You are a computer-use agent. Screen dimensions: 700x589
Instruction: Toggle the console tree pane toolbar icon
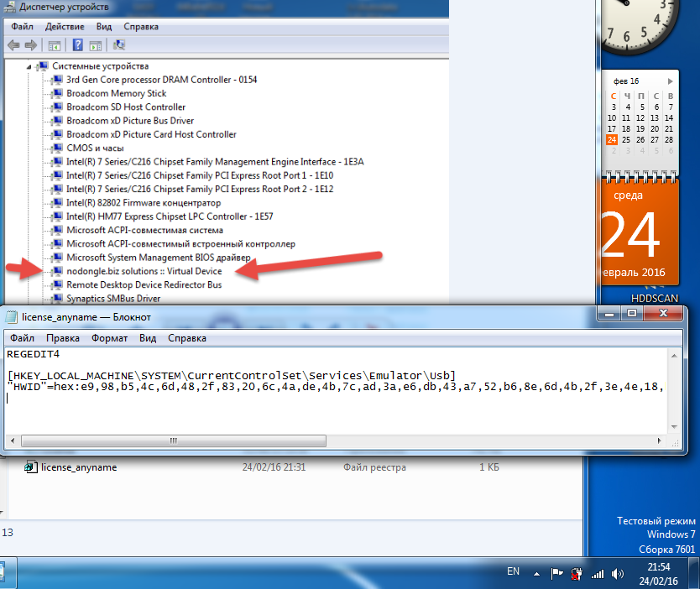tap(55, 45)
